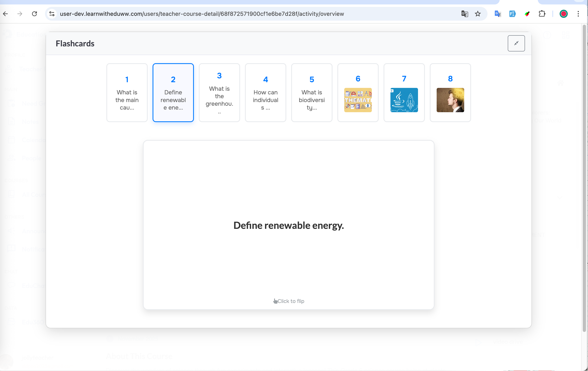
Task: Click 'Click to flip' hint text
Action: coord(290,301)
